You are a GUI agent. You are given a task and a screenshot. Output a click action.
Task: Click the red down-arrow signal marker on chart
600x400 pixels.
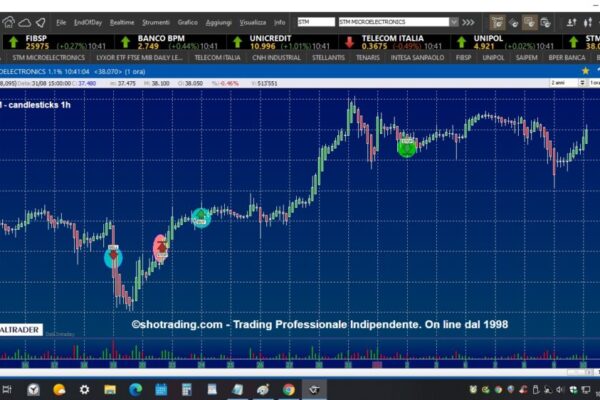[113, 255]
